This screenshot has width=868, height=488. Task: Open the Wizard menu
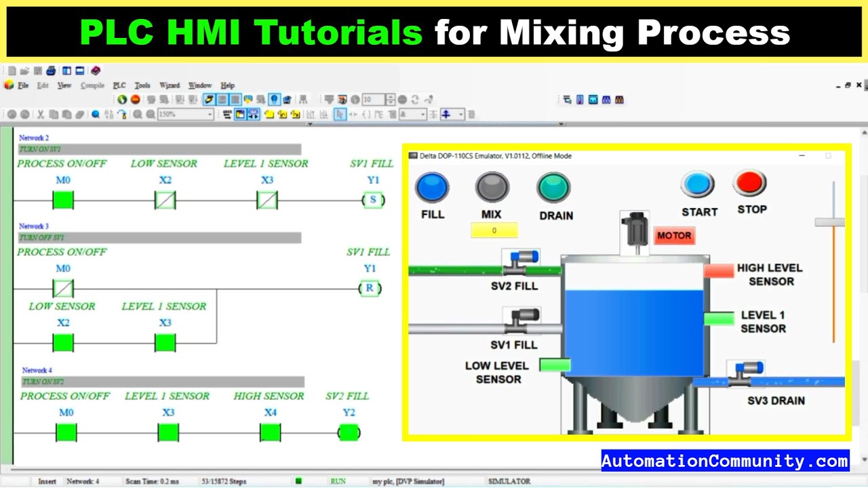[169, 85]
